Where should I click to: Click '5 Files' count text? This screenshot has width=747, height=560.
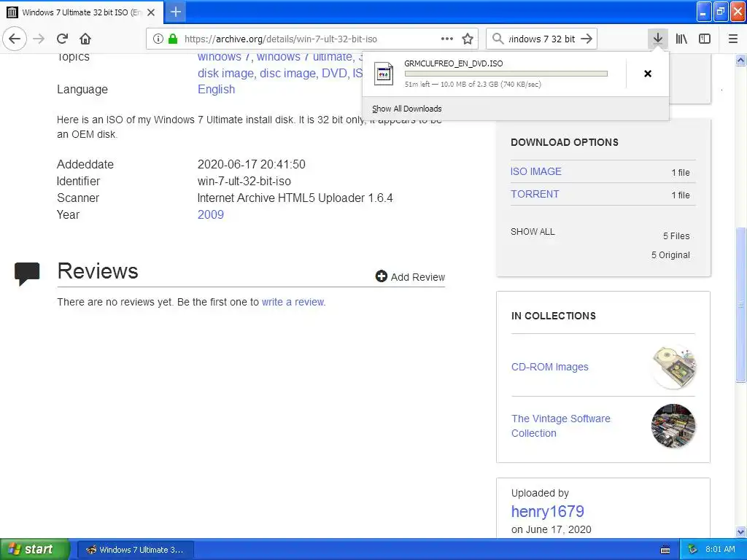pyautogui.click(x=676, y=236)
